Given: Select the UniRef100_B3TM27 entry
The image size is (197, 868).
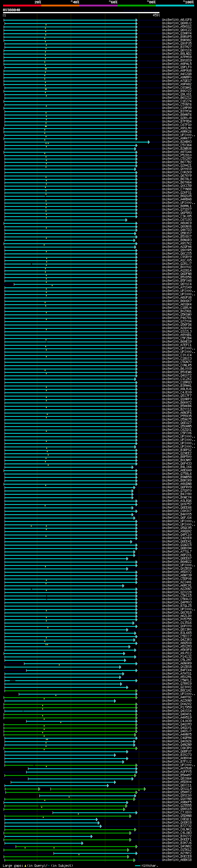Looking at the screenshot, I should (x=177, y=47).
